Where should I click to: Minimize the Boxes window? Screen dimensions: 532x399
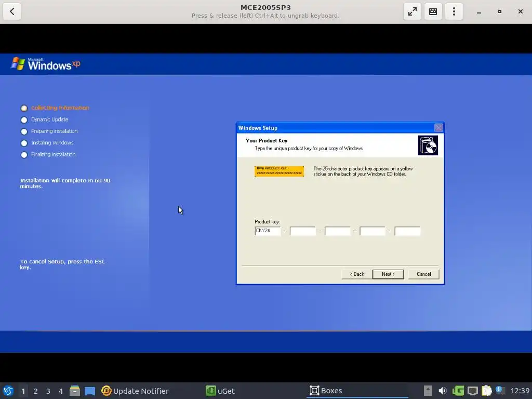[x=478, y=11]
